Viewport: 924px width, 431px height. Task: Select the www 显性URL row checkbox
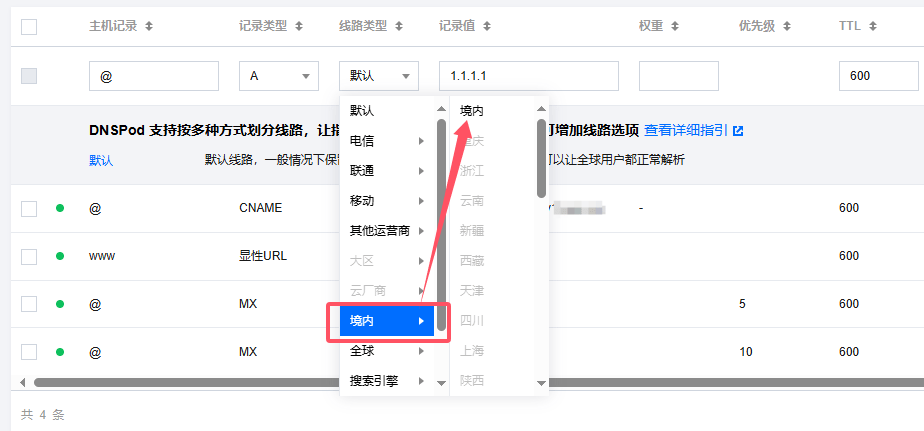pos(29,256)
